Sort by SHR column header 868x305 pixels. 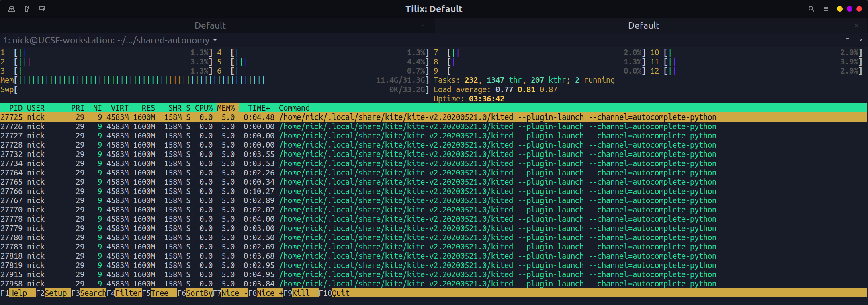(x=175, y=108)
